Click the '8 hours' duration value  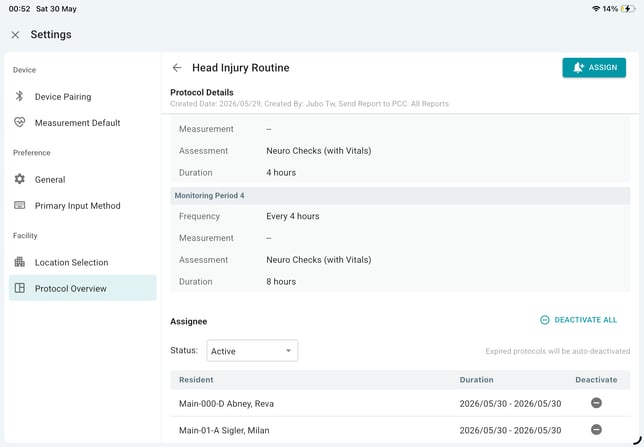pyautogui.click(x=281, y=282)
